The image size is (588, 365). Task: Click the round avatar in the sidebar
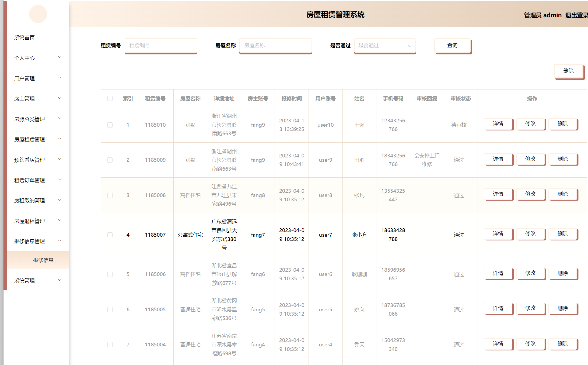tap(38, 14)
